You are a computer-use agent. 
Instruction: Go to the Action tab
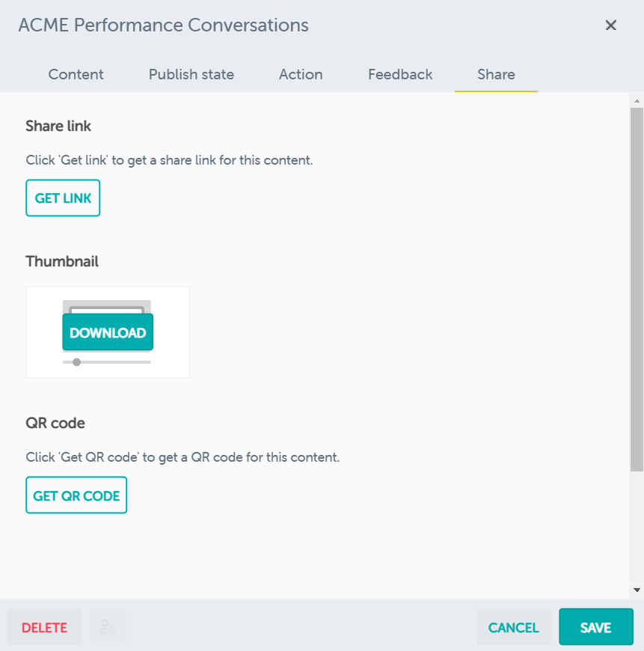301,75
